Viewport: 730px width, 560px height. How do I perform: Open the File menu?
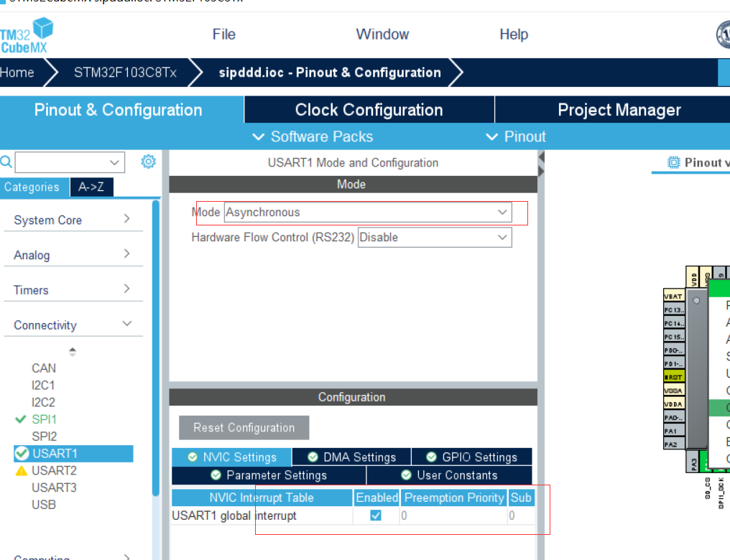click(x=224, y=34)
